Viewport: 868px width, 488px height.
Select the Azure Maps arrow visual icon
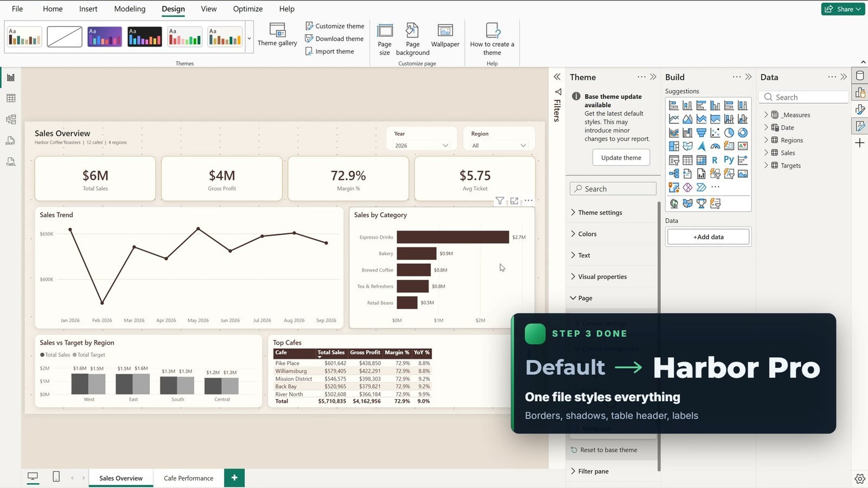click(701, 146)
